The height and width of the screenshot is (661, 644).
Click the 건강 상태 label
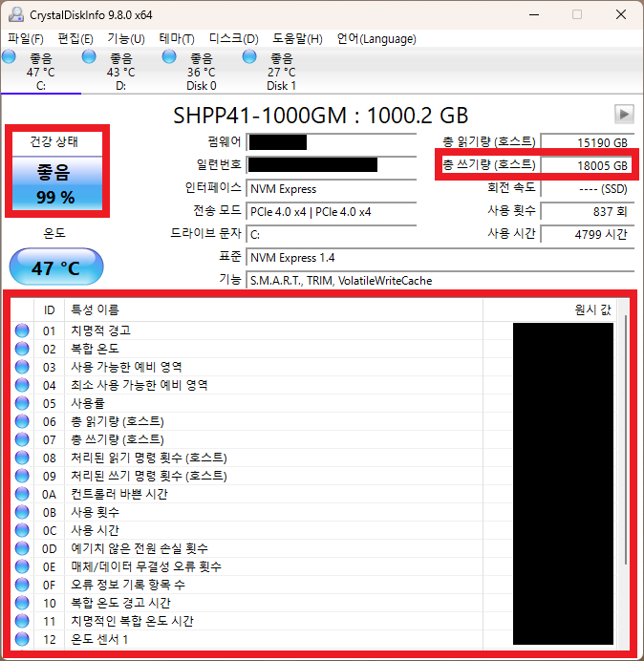[54, 141]
